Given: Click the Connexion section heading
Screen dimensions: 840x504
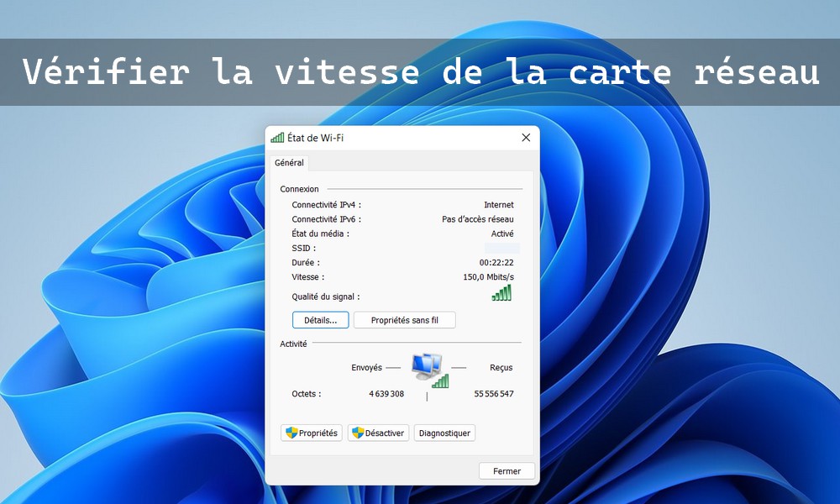Looking at the screenshot, I should tap(300, 189).
